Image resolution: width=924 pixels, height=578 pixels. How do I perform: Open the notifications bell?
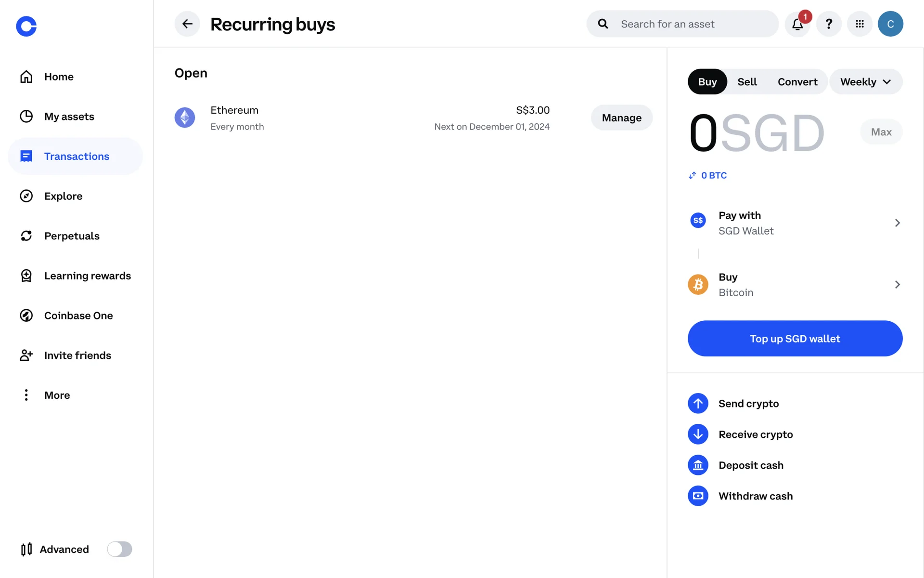[797, 24]
